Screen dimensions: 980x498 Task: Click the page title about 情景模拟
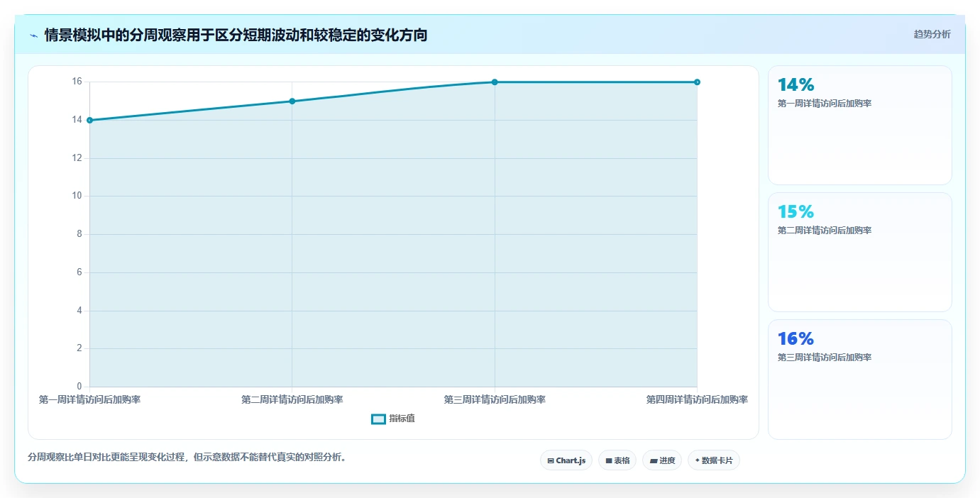236,35
